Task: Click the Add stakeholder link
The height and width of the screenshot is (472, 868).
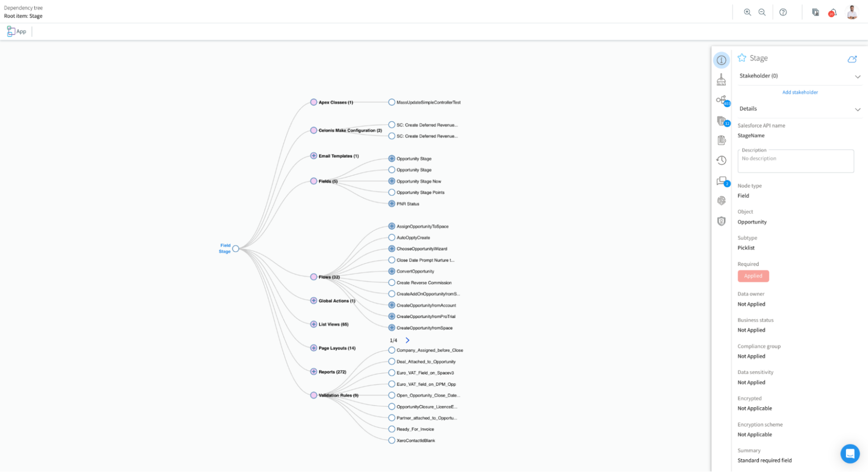Action: tap(800, 92)
